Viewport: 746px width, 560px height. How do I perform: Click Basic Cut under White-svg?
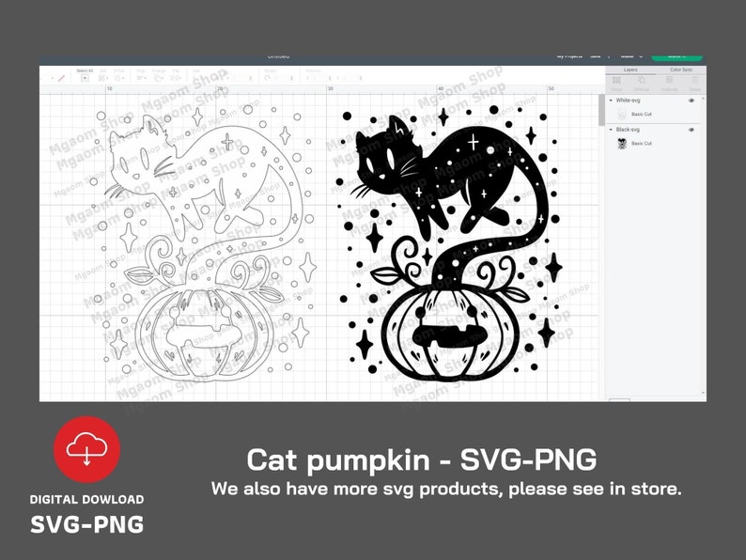(642, 115)
